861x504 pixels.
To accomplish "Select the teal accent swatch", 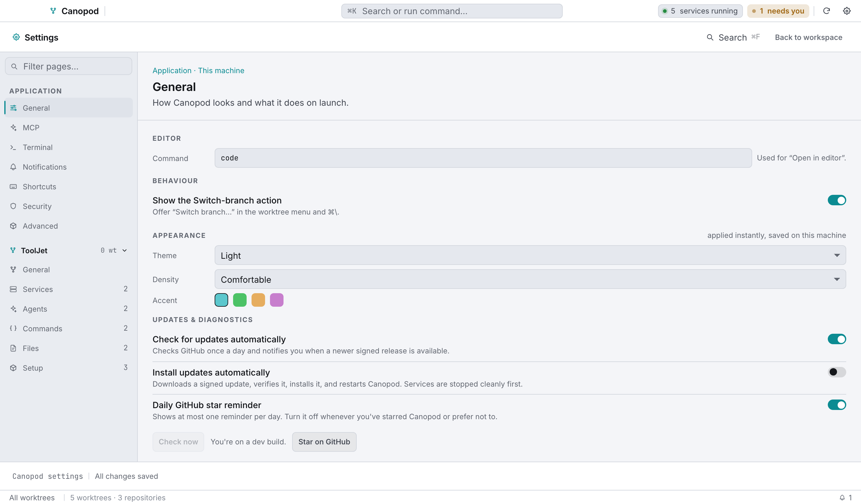I will 221,300.
